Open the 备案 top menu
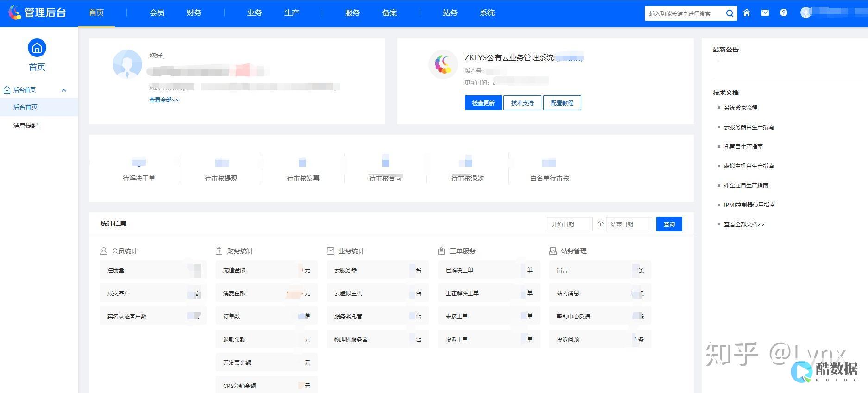 coord(390,13)
